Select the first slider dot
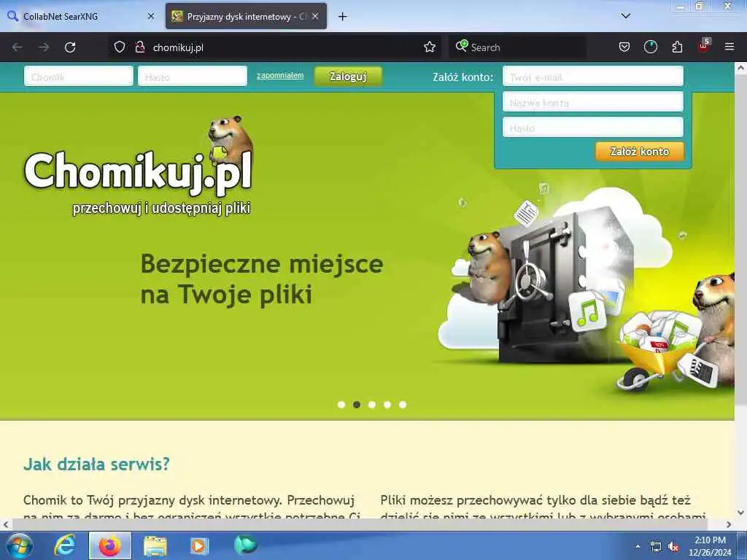 (341, 405)
